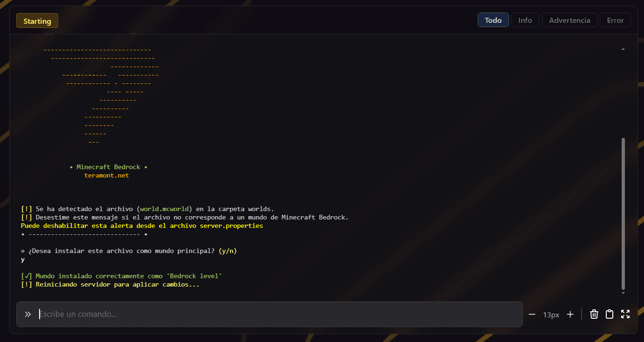Click the scrollbar up arrow
This screenshot has width=644, height=342.
(x=623, y=49)
